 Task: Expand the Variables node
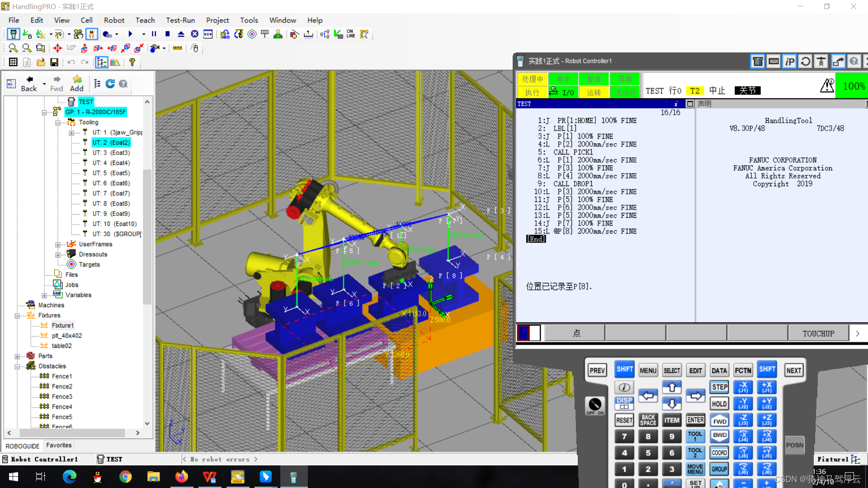(x=44, y=296)
